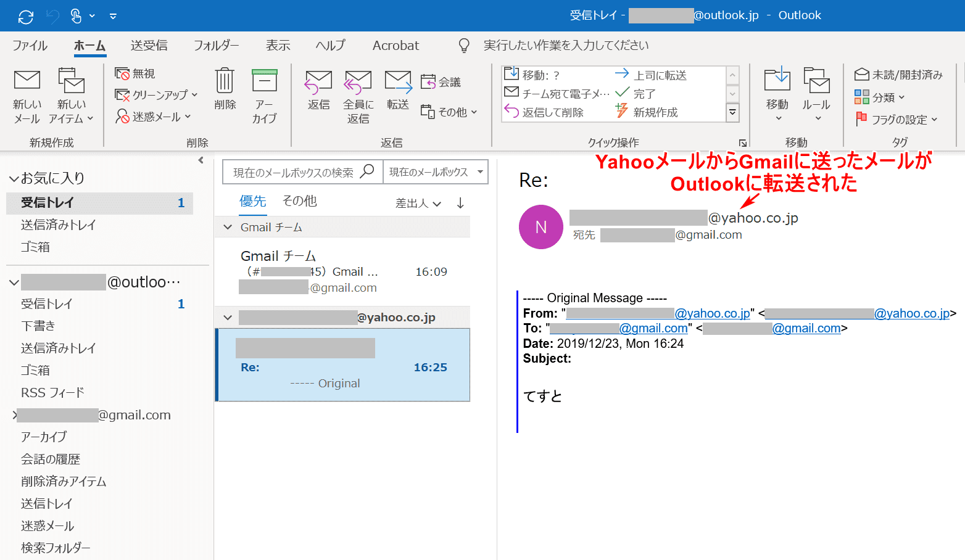Collapse the folder pane arrow
Viewport: 965px width, 560px height.
point(201,160)
